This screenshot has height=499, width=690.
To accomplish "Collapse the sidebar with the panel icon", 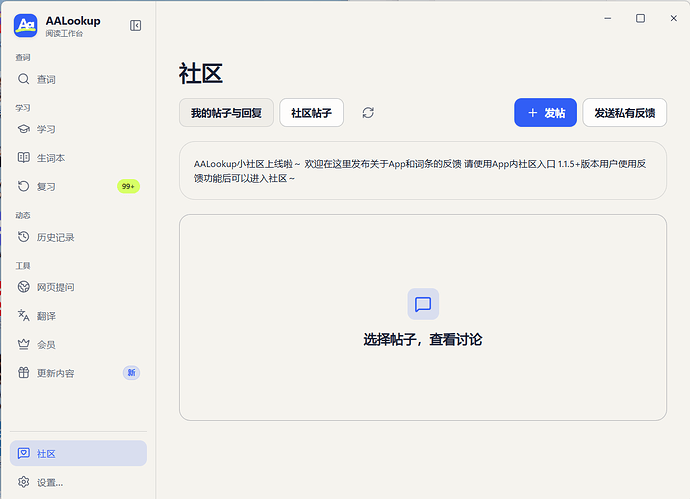I will (136, 26).
